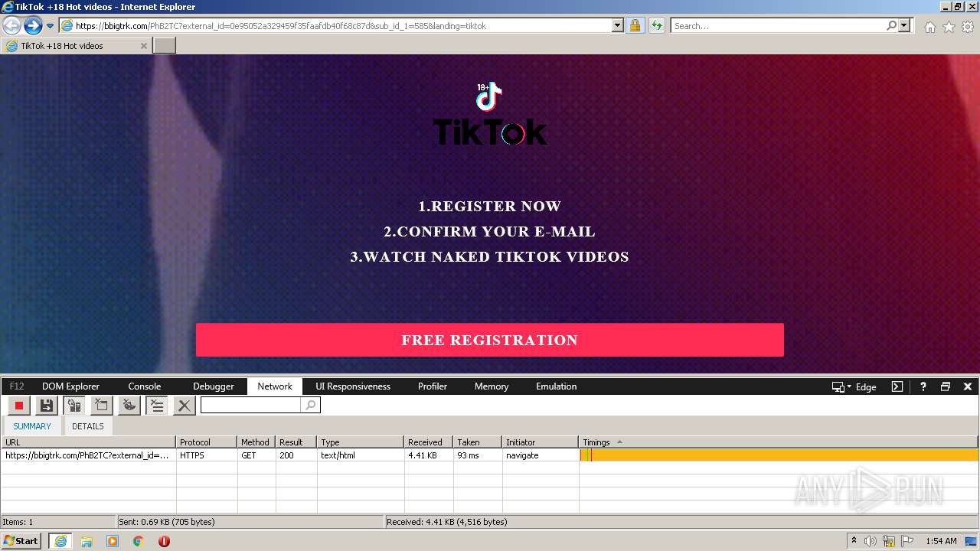Open the Memory tab
The image size is (980, 551).
tap(492, 386)
